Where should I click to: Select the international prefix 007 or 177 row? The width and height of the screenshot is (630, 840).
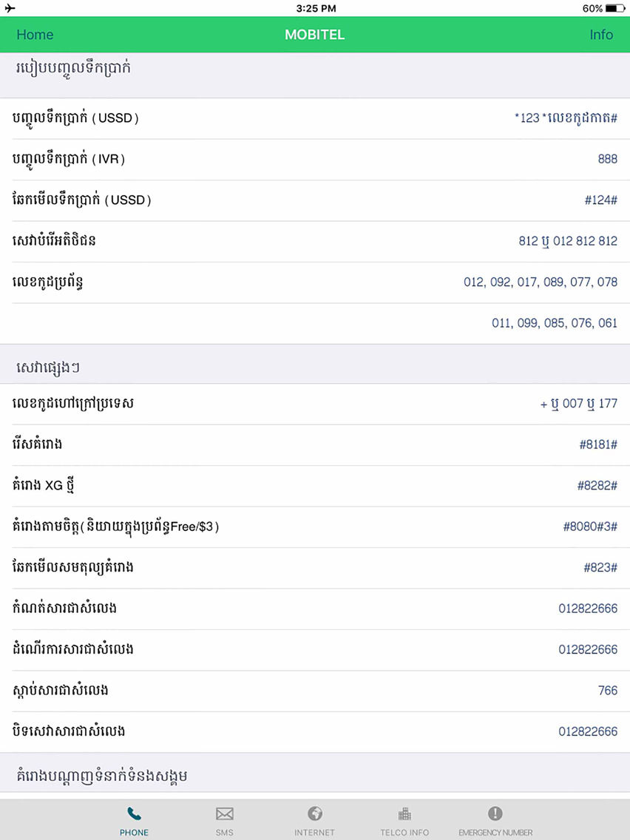point(315,404)
